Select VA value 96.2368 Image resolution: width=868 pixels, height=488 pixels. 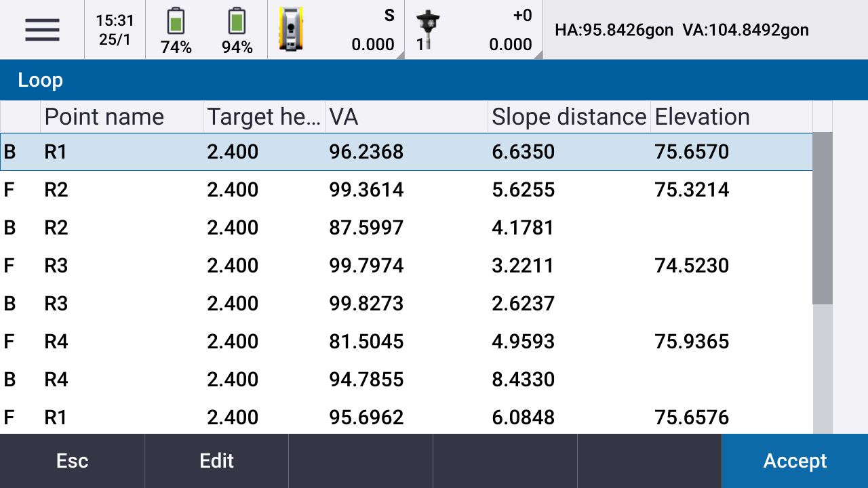click(366, 152)
